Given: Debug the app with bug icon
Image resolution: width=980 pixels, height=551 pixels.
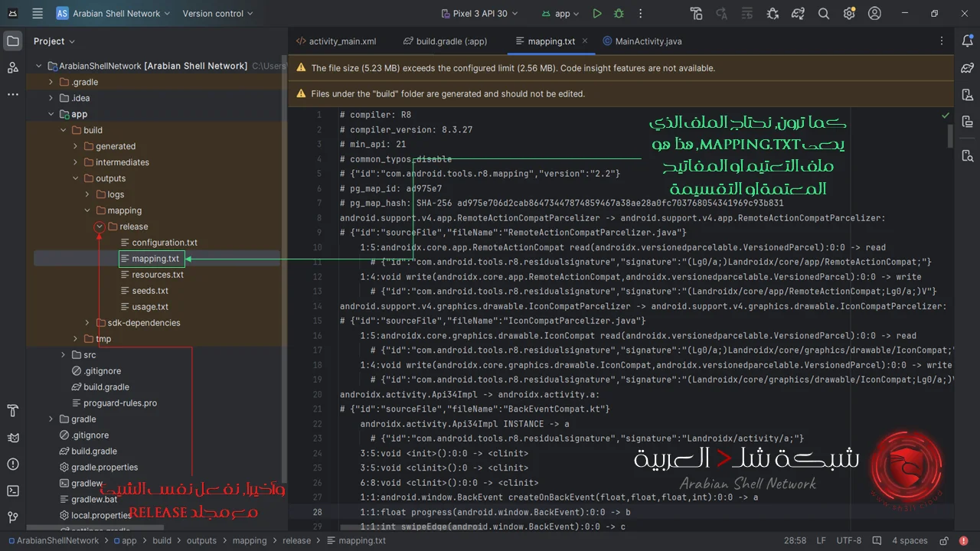Looking at the screenshot, I should pyautogui.click(x=619, y=14).
